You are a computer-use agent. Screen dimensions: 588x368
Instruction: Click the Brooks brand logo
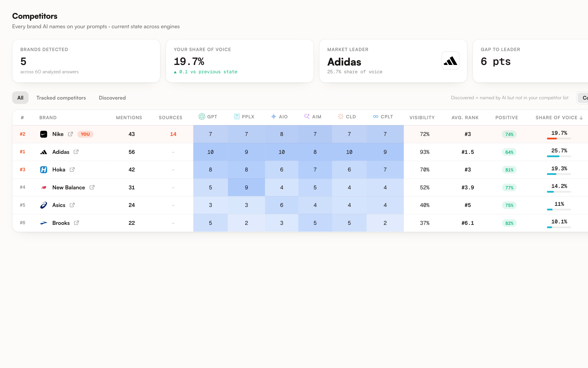point(44,223)
